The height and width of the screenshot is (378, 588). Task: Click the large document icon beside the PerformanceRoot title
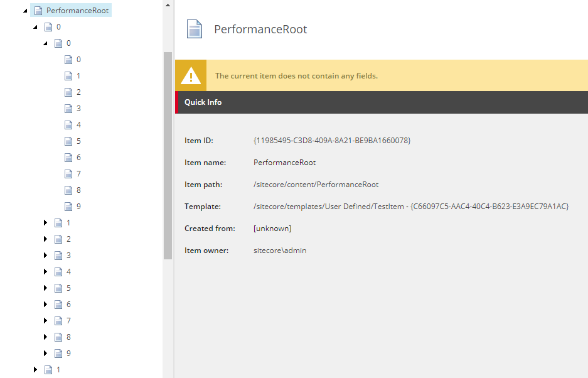[195, 30]
